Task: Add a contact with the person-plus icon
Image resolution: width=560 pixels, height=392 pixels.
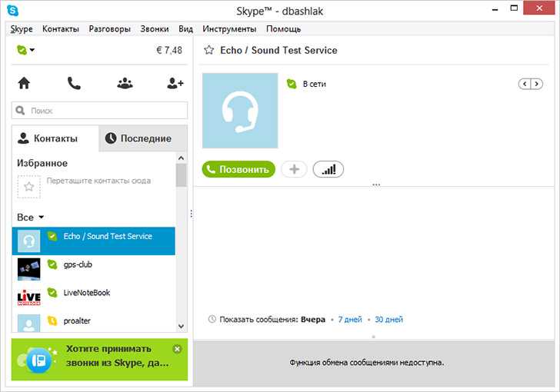Action: pyautogui.click(x=175, y=83)
